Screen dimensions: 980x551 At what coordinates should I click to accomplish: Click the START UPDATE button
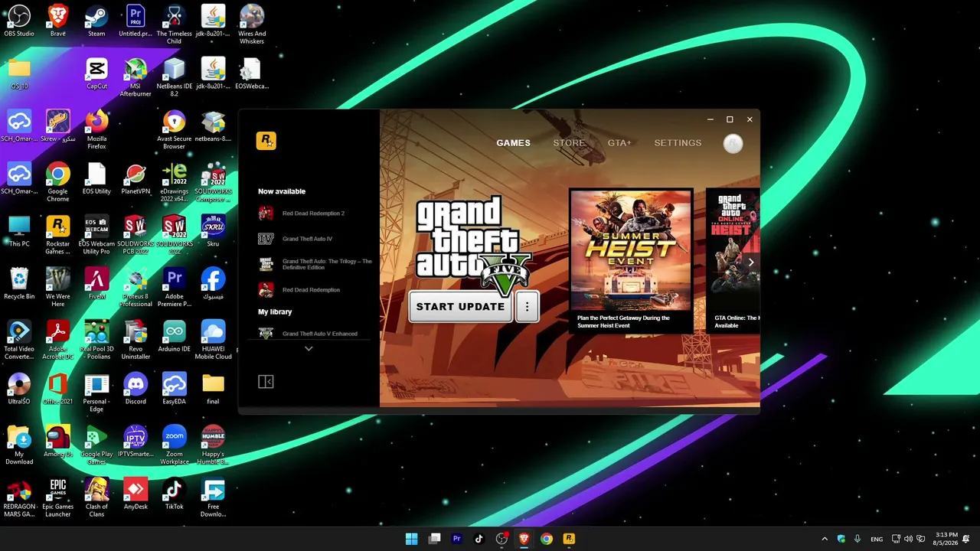tap(460, 307)
